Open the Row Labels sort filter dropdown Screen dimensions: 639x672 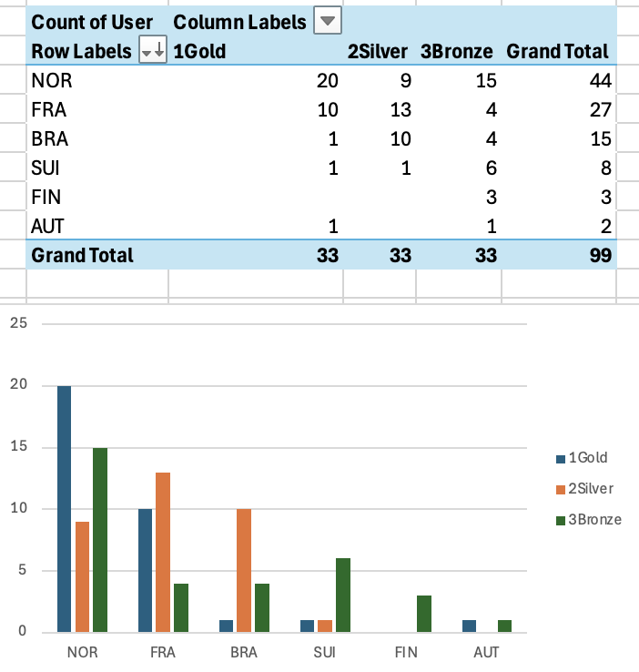(151, 52)
